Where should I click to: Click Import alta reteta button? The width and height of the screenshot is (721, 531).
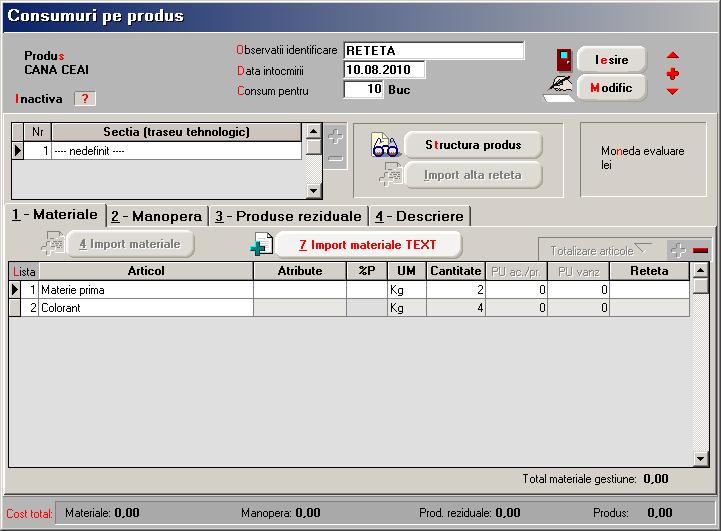pyautogui.click(x=473, y=175)
